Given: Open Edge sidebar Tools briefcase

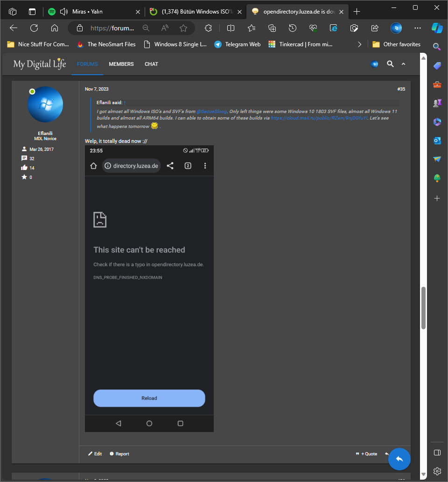Looking at the screenshot, I should (x=437, y=84).
